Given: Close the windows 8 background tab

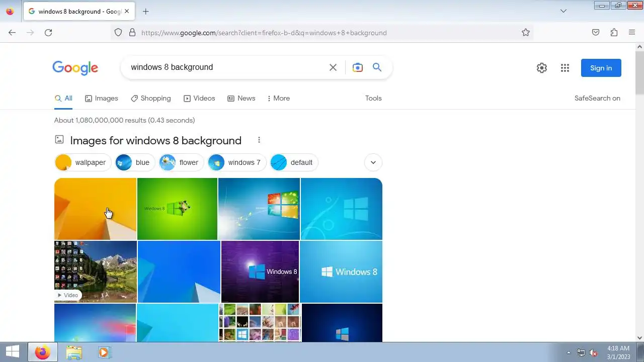Looking at the screenshot, I should [x=127, y=11].
